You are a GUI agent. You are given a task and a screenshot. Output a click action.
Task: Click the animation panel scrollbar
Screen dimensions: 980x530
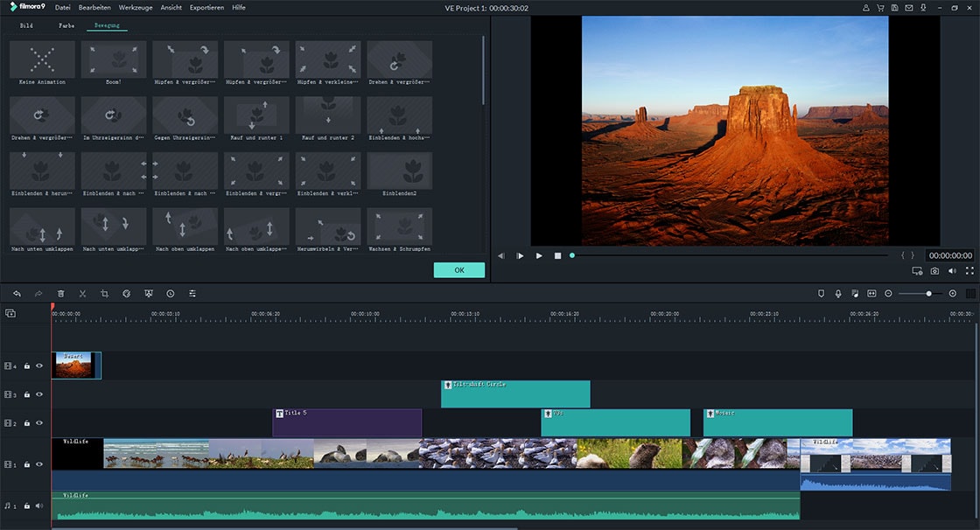pyautogui.click(x=483, y=70)
